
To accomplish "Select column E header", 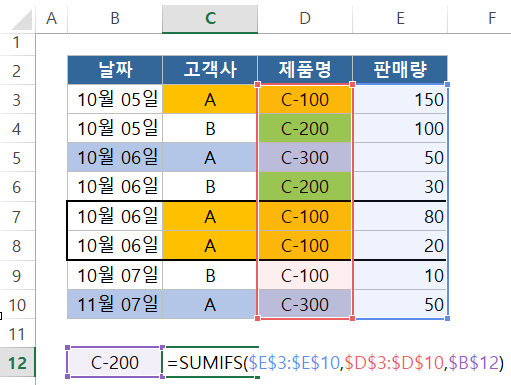I will point(400,18).
